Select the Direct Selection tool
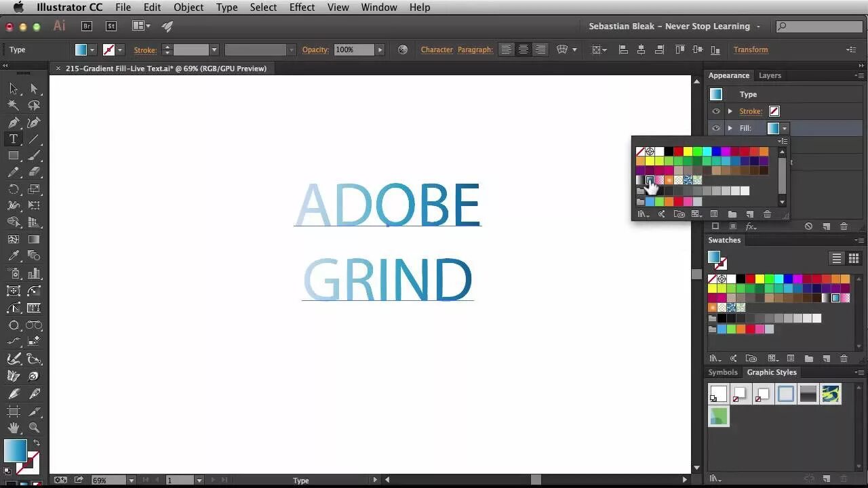 pos(34,89)
